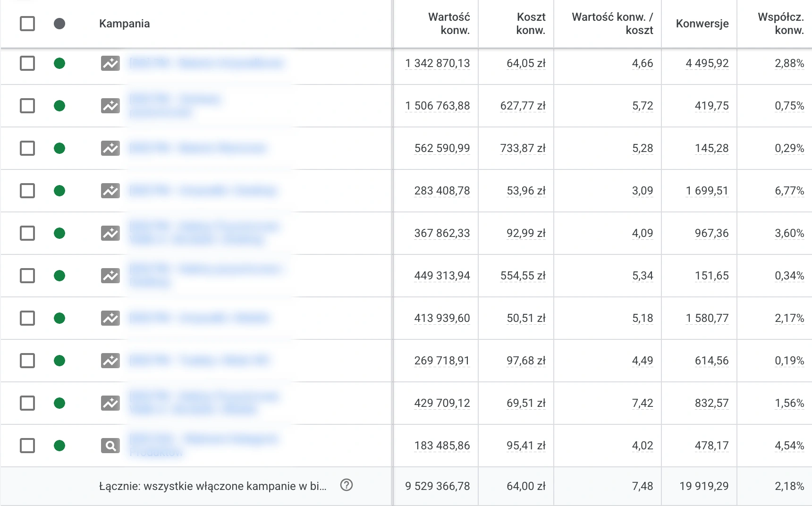Open the blurred campaign name in 1 342 870,13 row
Viewport: 812px width, 506px height.
(x=206, y=63)
